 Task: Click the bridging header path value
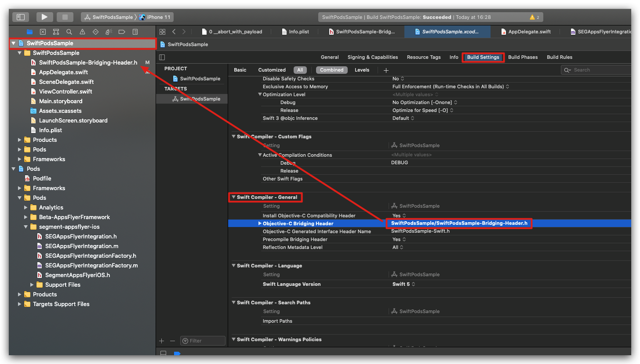point(459,223)
